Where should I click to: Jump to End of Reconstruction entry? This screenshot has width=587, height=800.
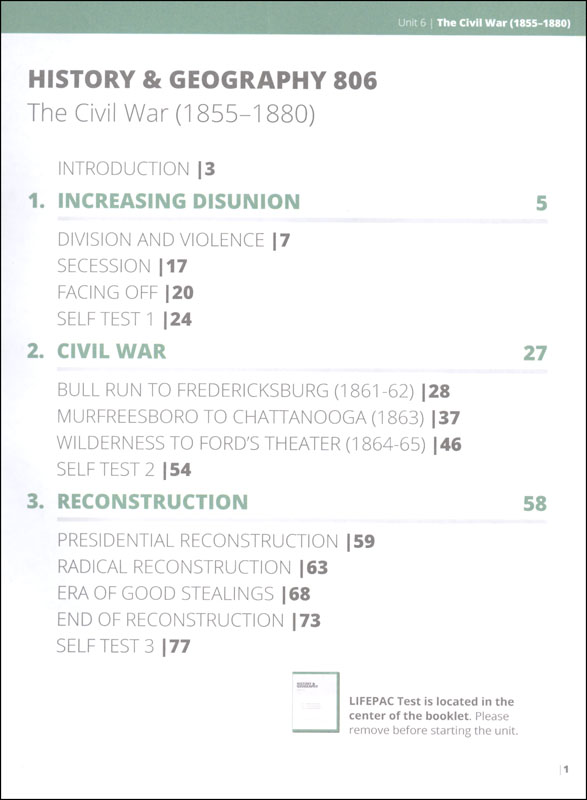point(189,620)
